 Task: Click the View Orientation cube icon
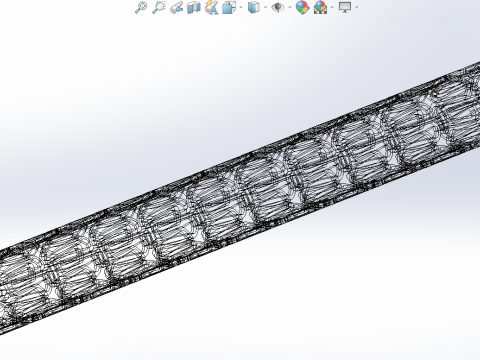(229, 7)
